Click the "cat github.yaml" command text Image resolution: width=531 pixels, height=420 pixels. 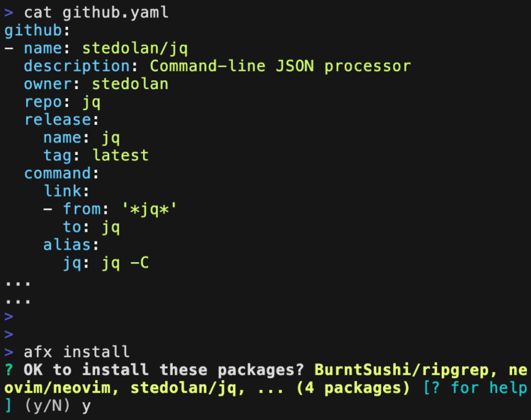point(96,12)
